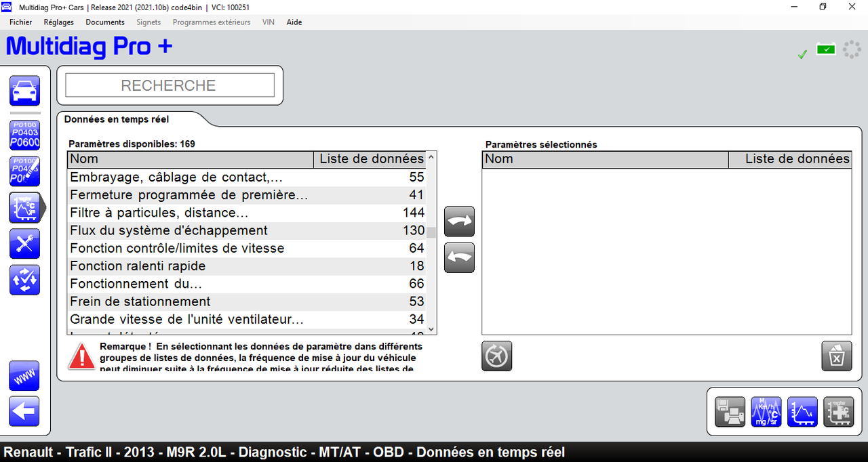The image size is (868, 462).
Task: Select the real-time data graph icon
Action: (24, 207)
